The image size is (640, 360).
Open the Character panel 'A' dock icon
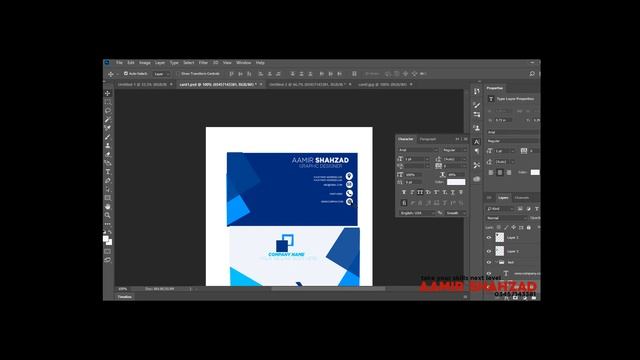(476, 142)
